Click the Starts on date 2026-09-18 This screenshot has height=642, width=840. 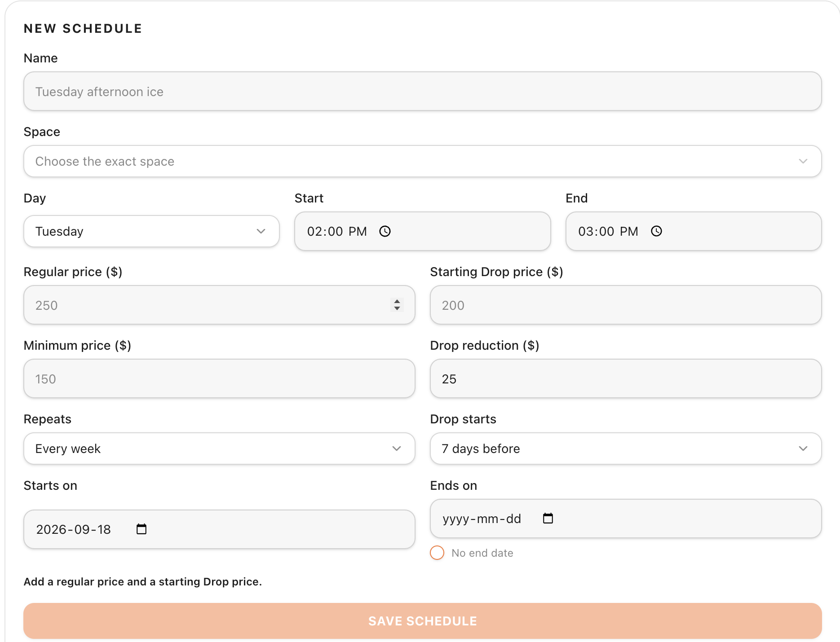73,529
